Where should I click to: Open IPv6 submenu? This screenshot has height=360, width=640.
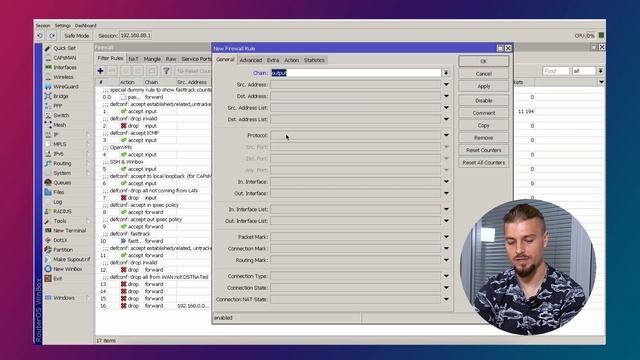pyautogui.click(x=58, y=154)
